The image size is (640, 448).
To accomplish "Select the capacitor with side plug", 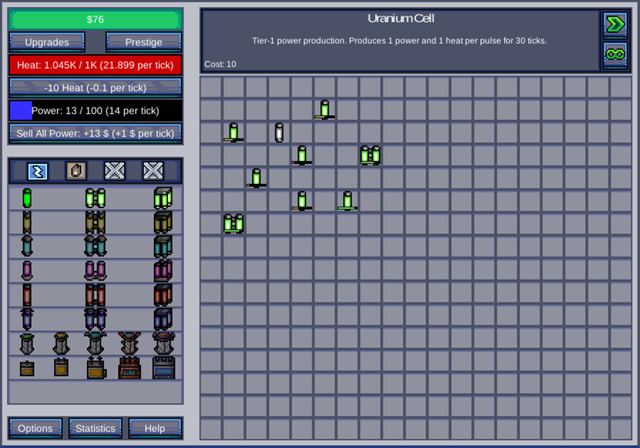I will (x=96, y=367).
